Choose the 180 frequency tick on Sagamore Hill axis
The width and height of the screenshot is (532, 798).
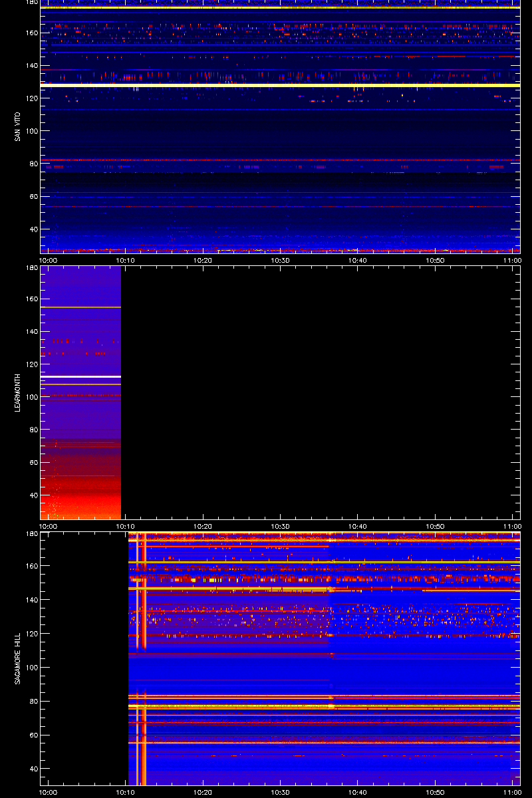(31, 535)
